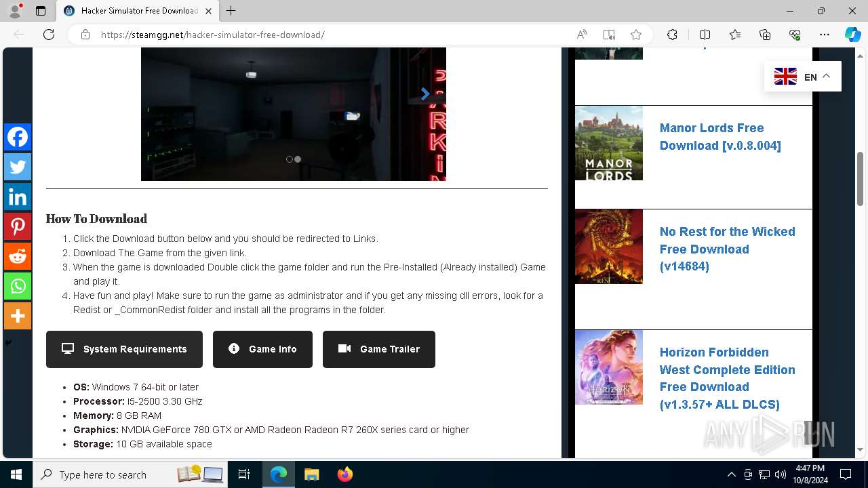
Task: Click No Rest for the Wicked thumbnail
Action: [x=609, y=247]
